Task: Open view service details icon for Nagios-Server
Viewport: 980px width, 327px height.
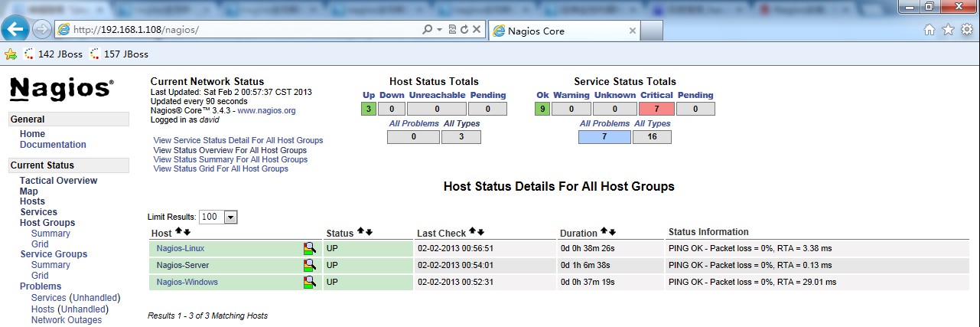Action: click(309, 265)
